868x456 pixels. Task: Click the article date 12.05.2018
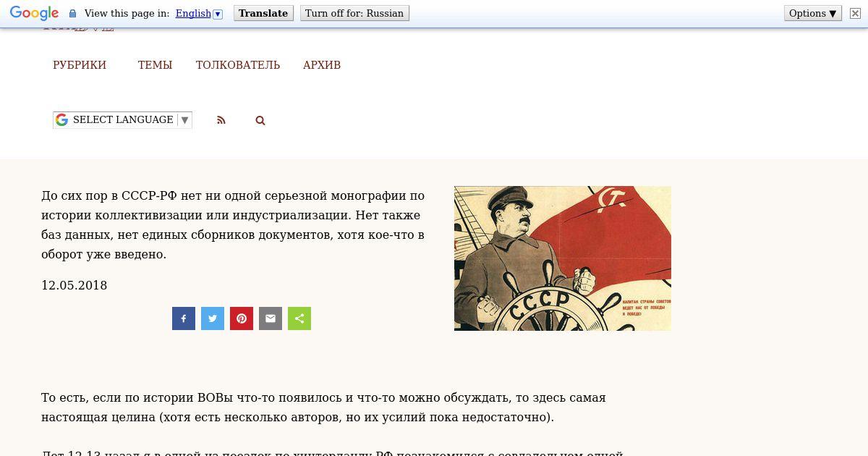coord(75,285)
